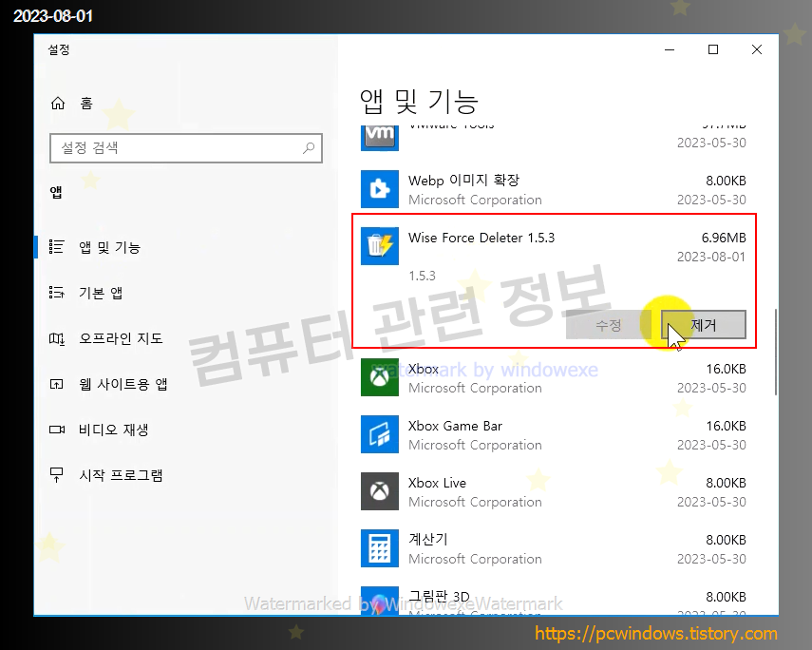Click the 오프라인 지도 map icon
This screenshot has width=812, height=650.
[x=56, y=338]
